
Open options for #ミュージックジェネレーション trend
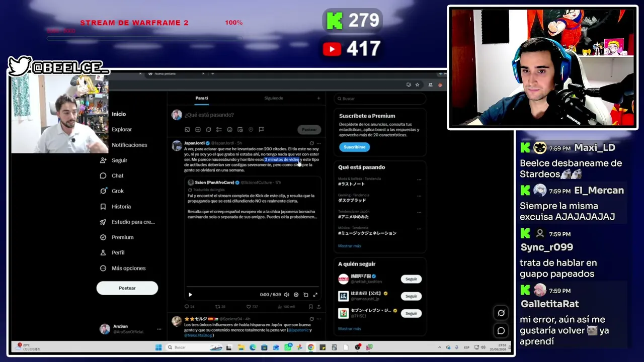[419, 229]
